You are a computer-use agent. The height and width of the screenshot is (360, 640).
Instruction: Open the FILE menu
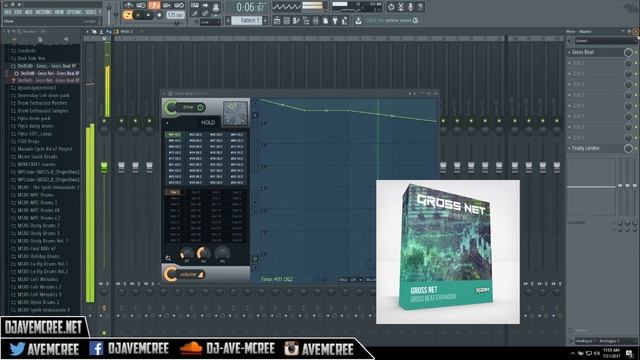[x=8, y=12]
